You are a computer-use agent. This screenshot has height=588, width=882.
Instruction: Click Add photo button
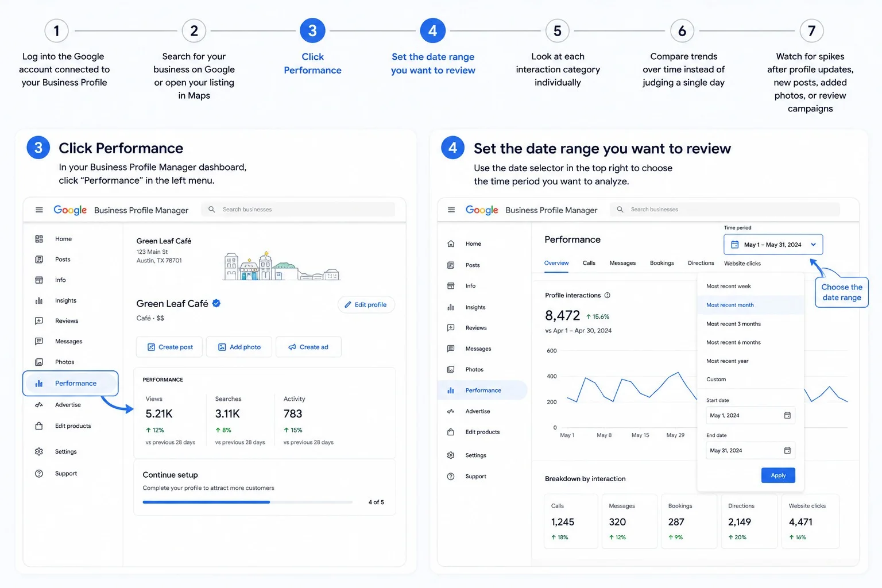coord(239,347)
